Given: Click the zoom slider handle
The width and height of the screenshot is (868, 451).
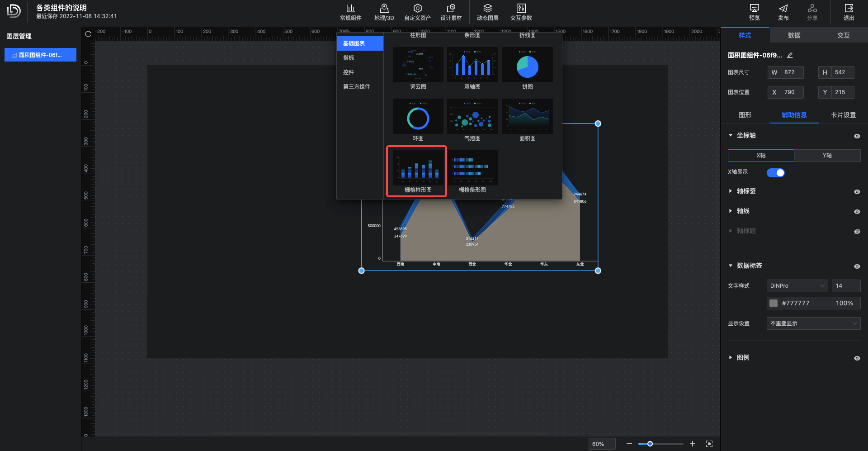Looking at the screenshot, I should 650,444.
